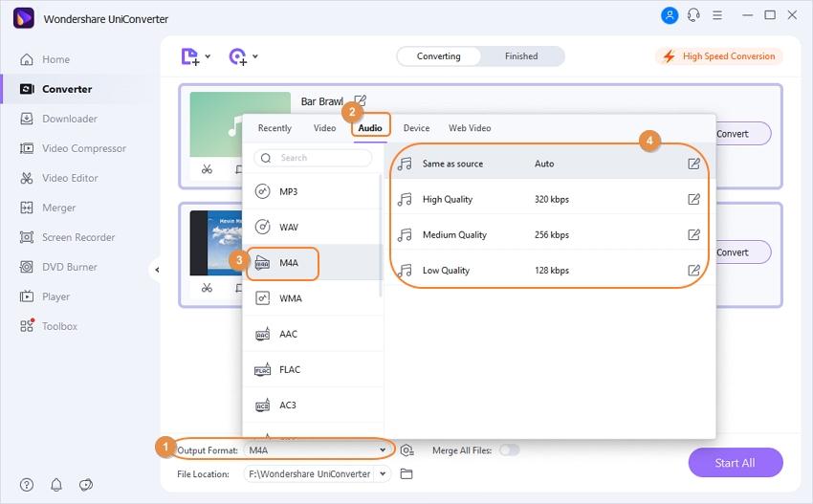The width and height of the screenshot is (813, 504).
Task: Open the help question mark icon
Action: click(x=27, y=485)
